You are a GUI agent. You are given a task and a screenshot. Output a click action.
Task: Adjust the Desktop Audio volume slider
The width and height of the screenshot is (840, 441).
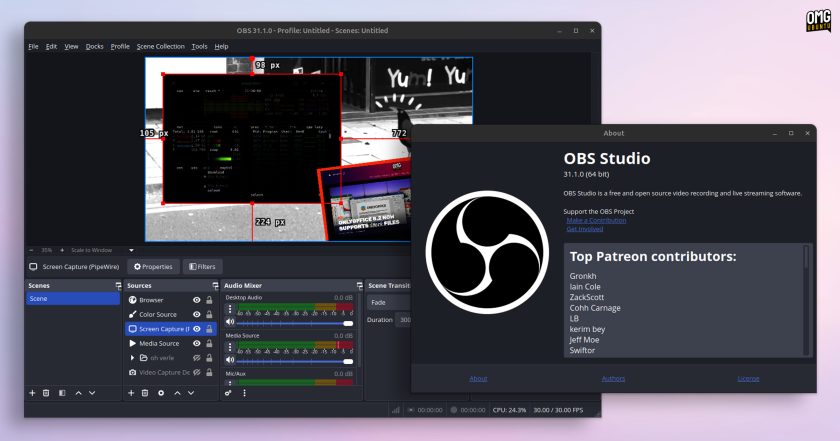[x=295, y=323]
